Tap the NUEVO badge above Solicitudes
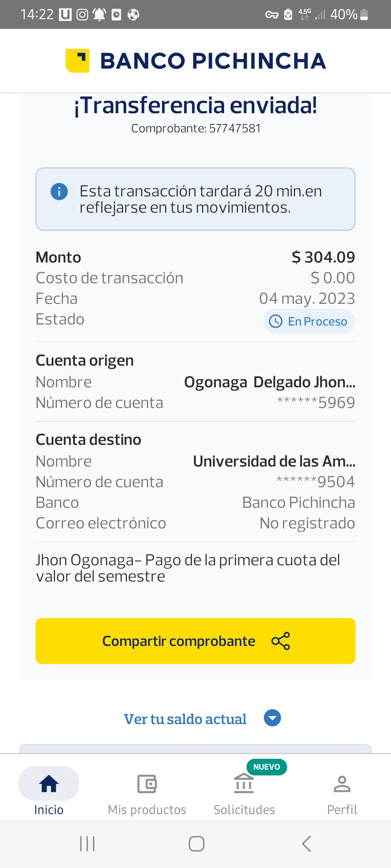Viewport: 391px width, 868px height. [x=266, y=767]
